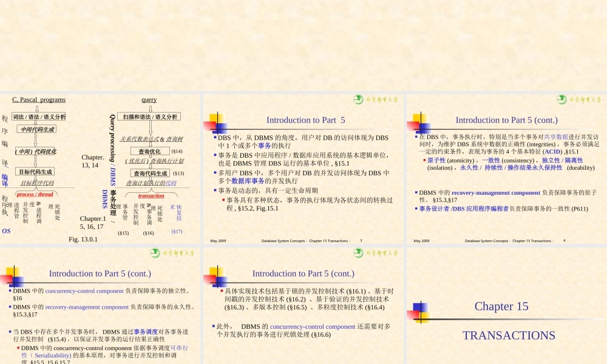Screen dimensions: 607x364
Task: Click the arrow below the 查询优化 box
Action: pyautogui.click(x=151, y=157)
